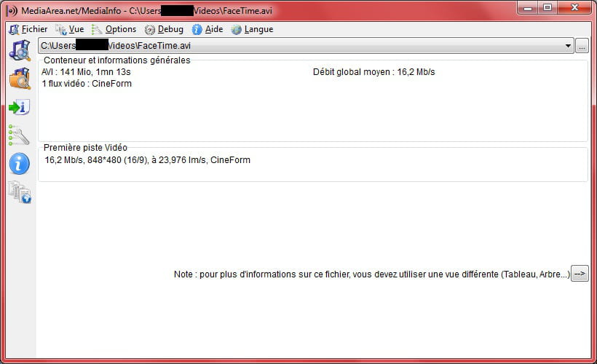Click the video track line "16,2 Mb/s, 848*480"
597x364 pixels.
[x=147, y=160]
